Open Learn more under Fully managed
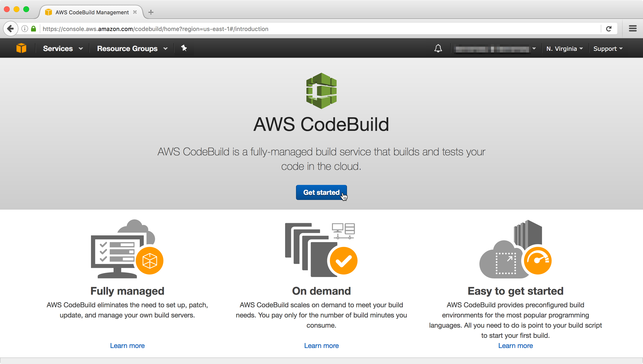 coord(127,346)
